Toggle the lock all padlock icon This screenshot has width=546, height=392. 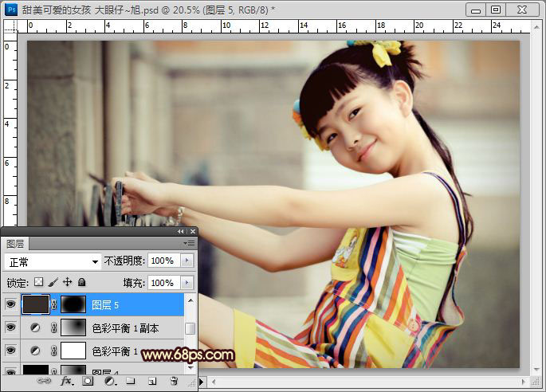[81, 282]
